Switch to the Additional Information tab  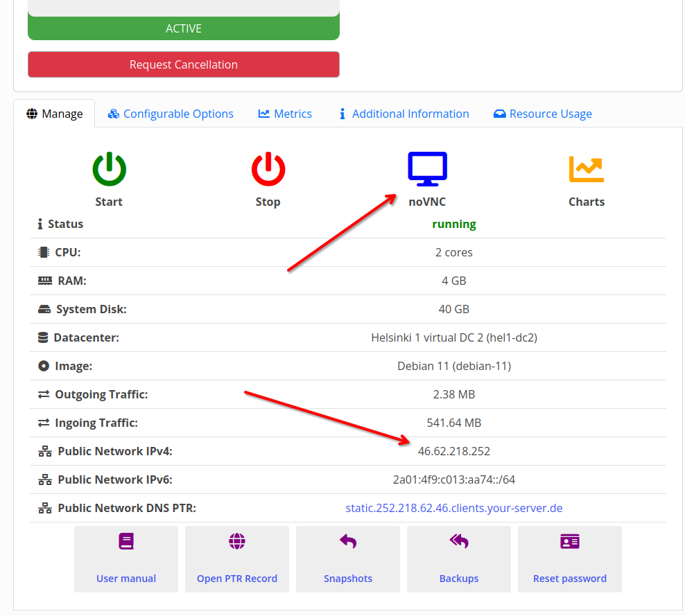click(x=404, y=113)
